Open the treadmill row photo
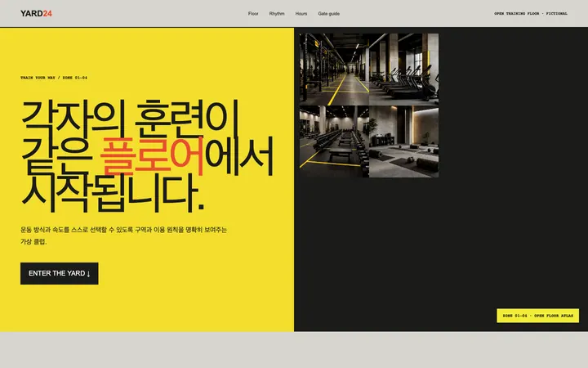Viewport: 588px width, 368px height. pos(404,70)
